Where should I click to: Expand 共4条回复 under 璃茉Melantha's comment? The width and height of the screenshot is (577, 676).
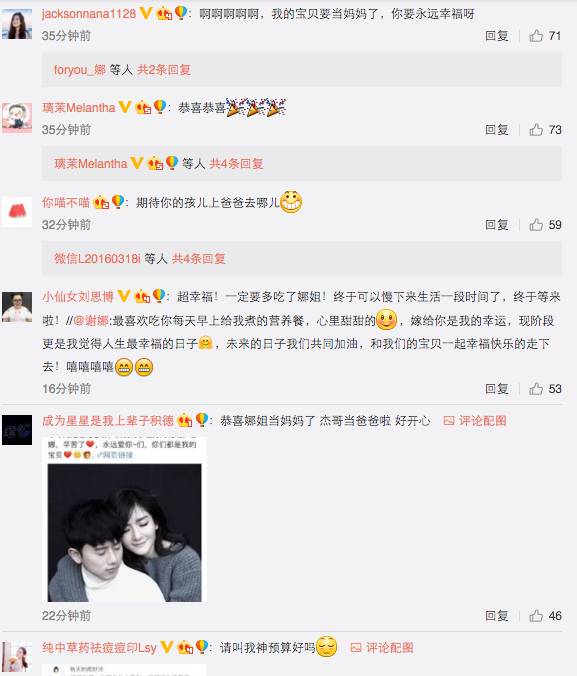(236, 164)
